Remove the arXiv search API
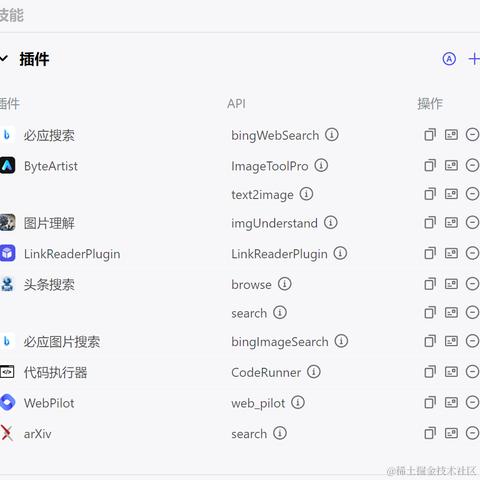480x480 pixels. click(472, 433)
